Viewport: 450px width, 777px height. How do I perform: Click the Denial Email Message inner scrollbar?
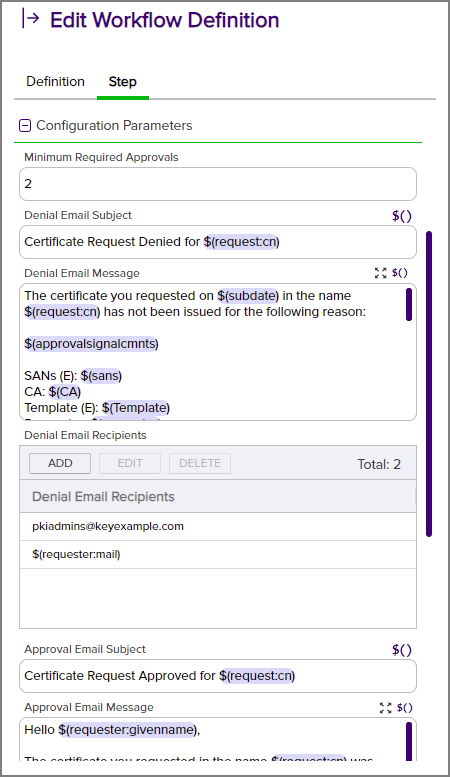409,304
